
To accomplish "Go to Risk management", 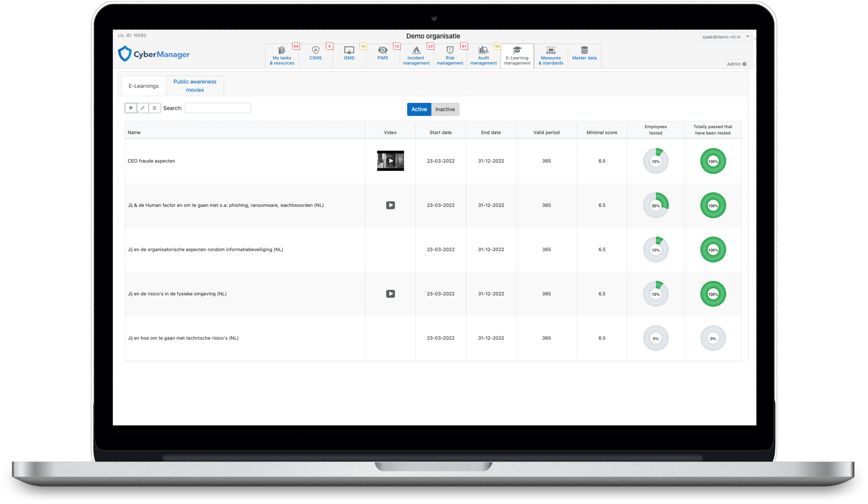I will [450, 56].
